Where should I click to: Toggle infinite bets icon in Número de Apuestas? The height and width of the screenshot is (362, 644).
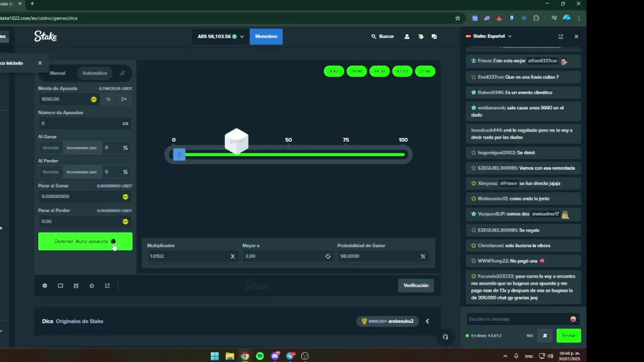[125, 123]
